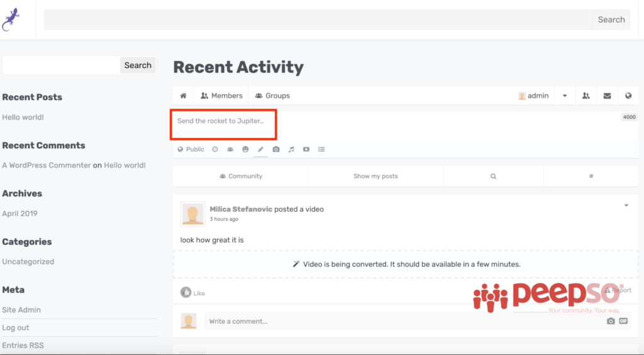Select the camera photo option in postbox
The width and height of the screenshot is (644, 355).
click(276, 150)
